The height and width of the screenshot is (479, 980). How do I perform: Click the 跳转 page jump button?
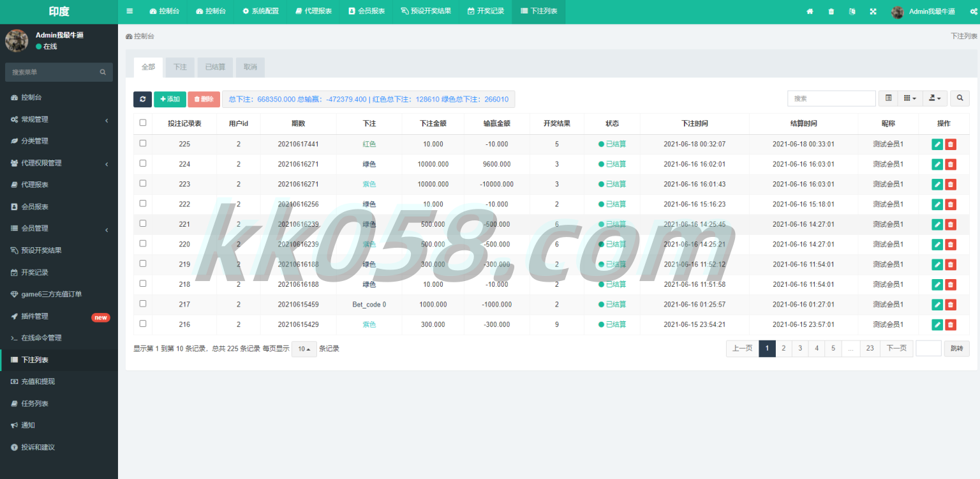pos(957,348)
